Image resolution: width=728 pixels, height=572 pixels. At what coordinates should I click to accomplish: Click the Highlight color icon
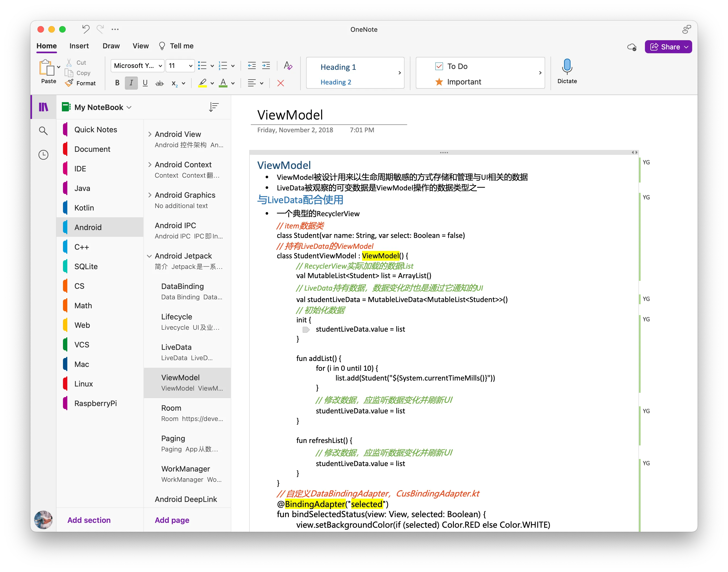click(203, 83)
